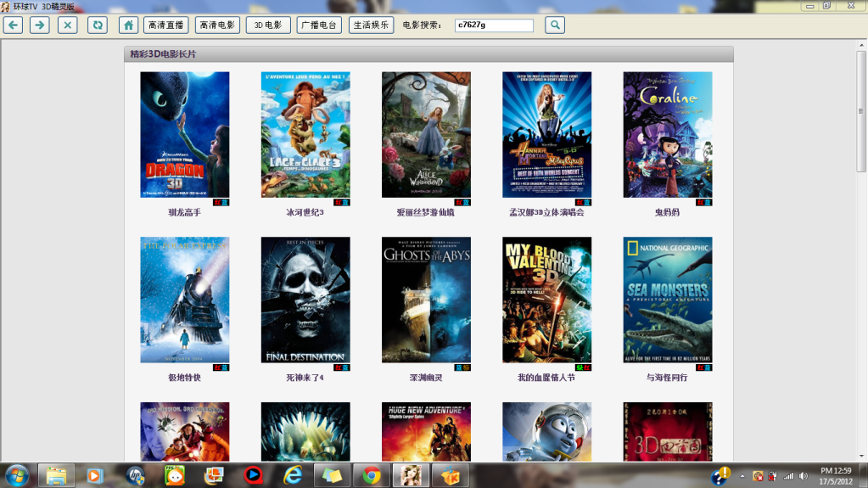The image size is (868, 488).
Task: Open Internet Explorer from the taskbar
Action: click(293, 475)
